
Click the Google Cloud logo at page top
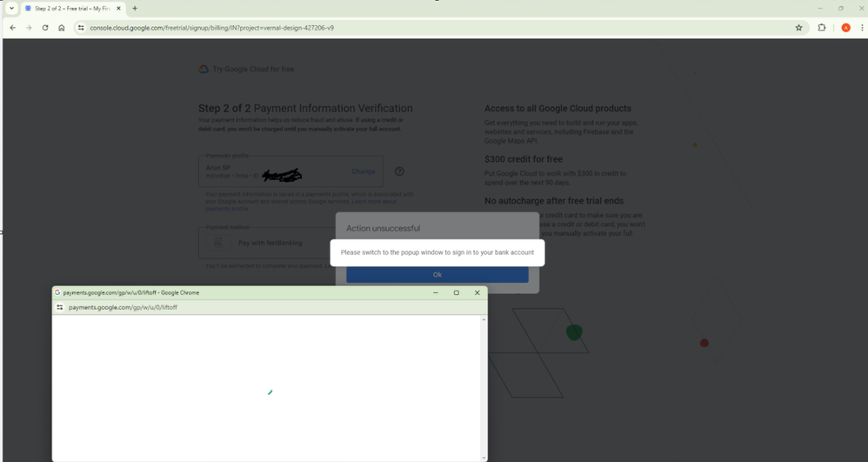click(204, 70)
